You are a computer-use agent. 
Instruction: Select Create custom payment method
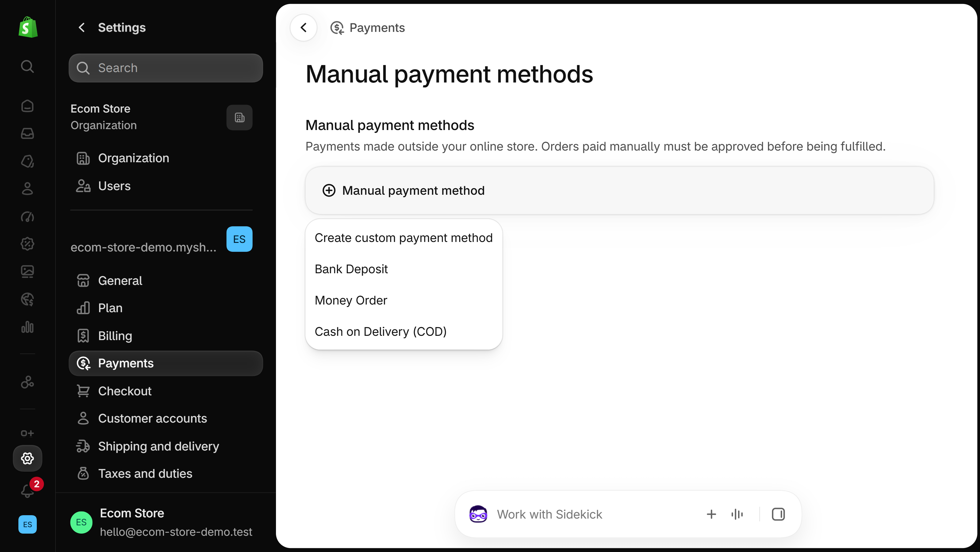[x=404, y=238]
